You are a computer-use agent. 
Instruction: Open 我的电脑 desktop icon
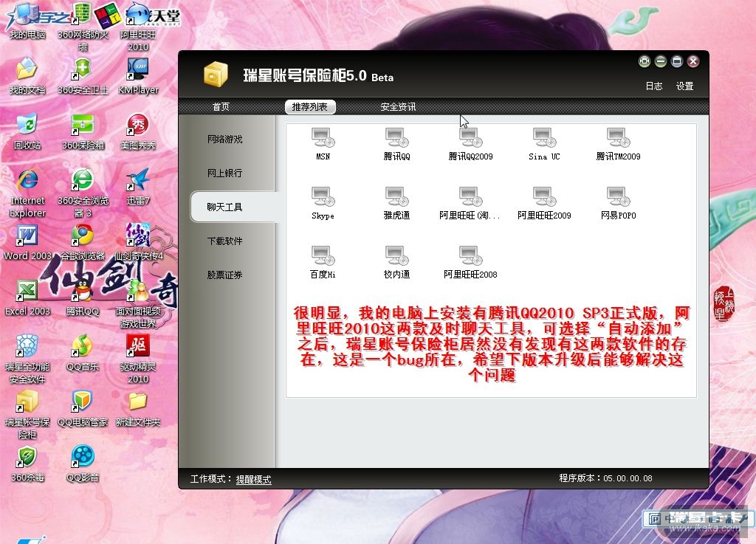coord(27,21)
